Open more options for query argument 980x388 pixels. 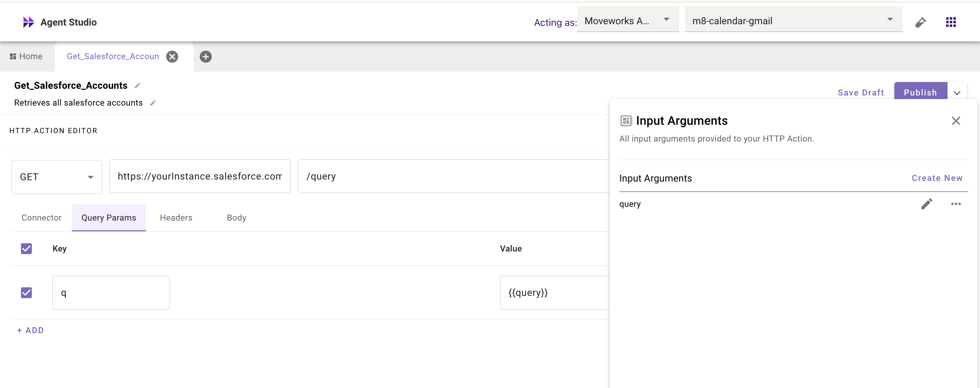pos(956,204)
